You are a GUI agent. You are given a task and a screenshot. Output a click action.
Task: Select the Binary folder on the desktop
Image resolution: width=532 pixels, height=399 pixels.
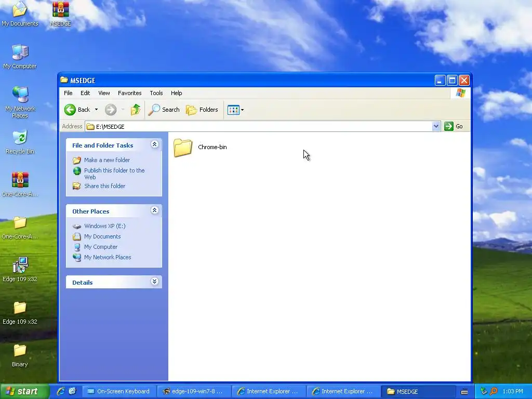click(x=20, y=355)
